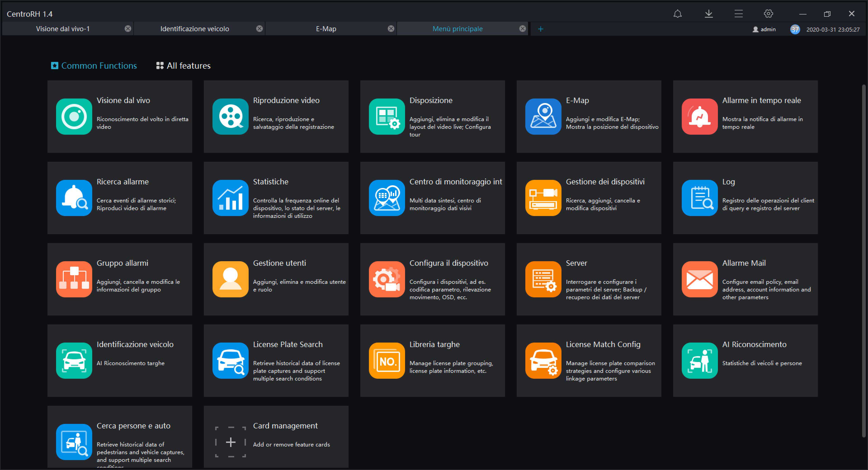Expand the hamburger menu in title bar
Image resolution: width=868 pixels, height=470 pixels.
tap(738, 14)
